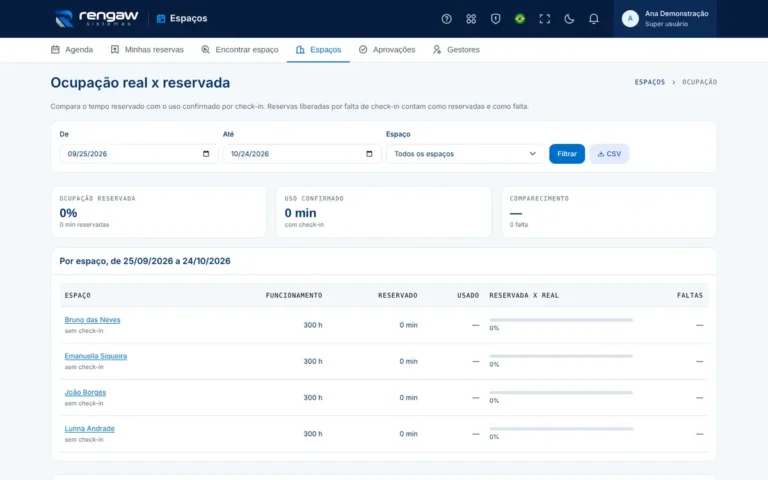Viewport: 768px width, 480px height.
Task: Click Emanuella Siqueira occupancy progress bar
Action: pos(561,357)
